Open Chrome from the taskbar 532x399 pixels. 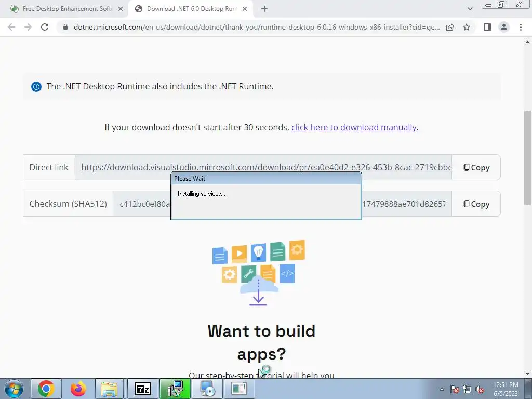tap(46, 389)
